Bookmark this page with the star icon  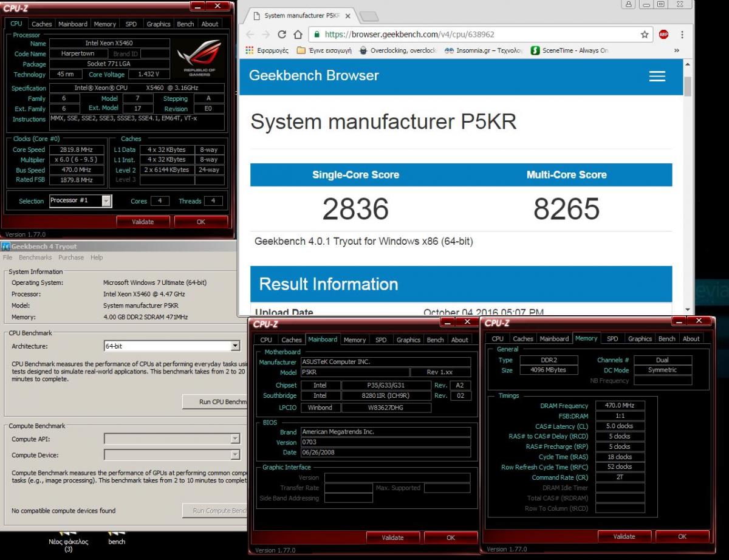click(645, 35)
